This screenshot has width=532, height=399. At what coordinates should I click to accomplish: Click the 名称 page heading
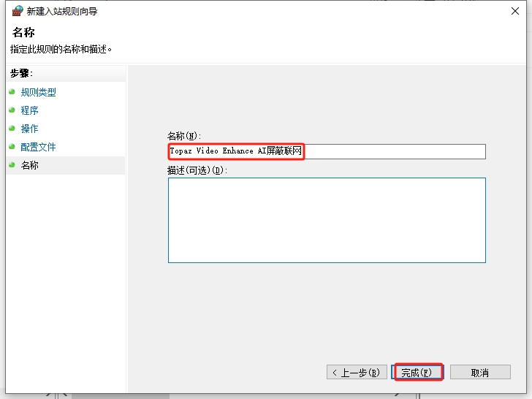pyautogui.click(x=23, y=32)
